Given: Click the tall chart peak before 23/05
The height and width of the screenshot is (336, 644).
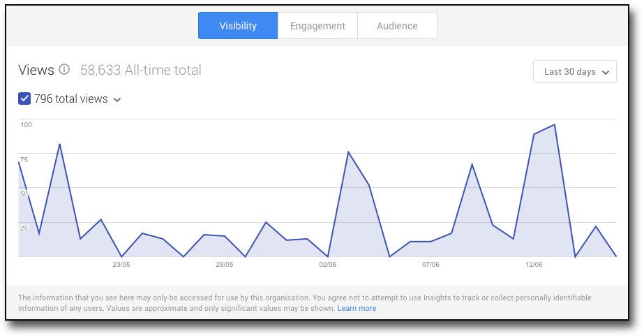Looking at the screenshot, I should 60,145.
